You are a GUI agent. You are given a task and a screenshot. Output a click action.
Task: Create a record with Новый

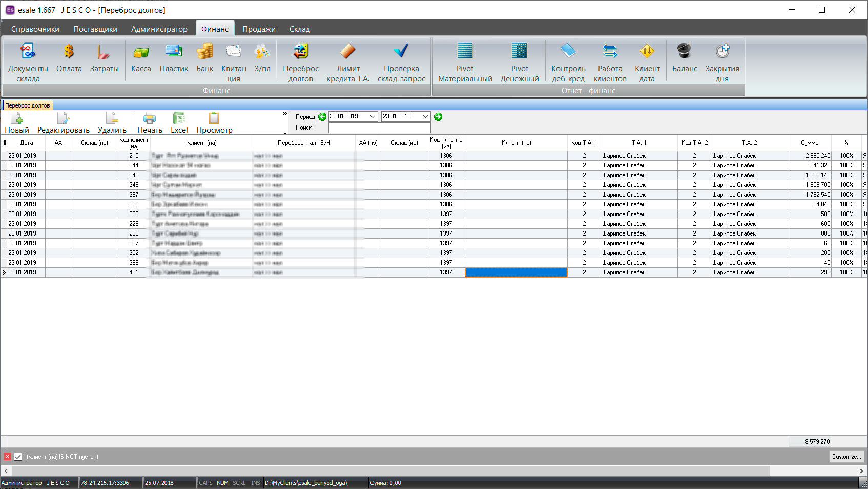17,123
